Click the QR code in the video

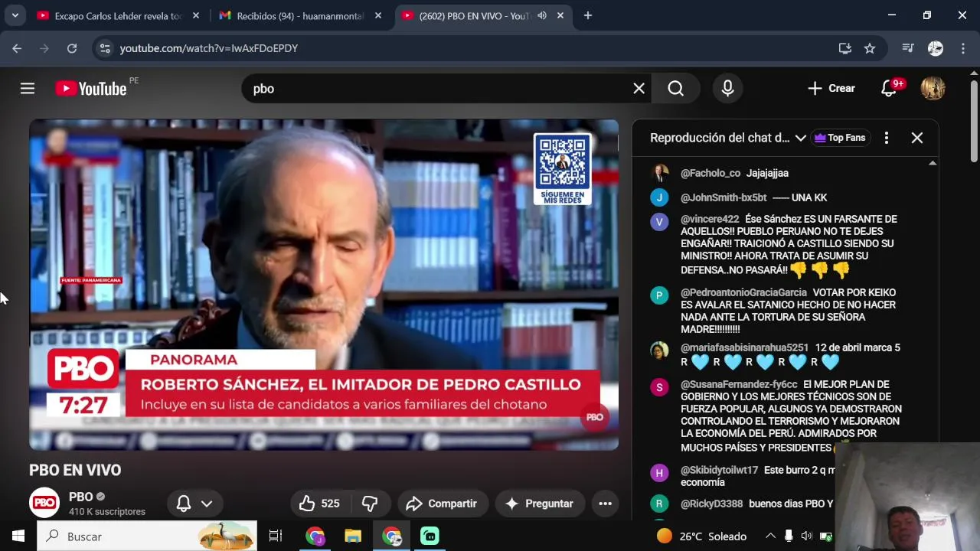tap(562, 161)
